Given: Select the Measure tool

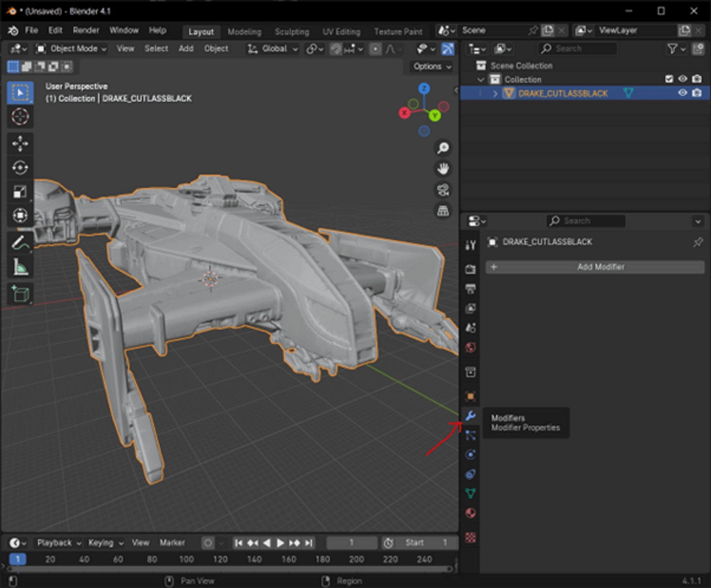Looking at the screenshot, I should (20, 267).
